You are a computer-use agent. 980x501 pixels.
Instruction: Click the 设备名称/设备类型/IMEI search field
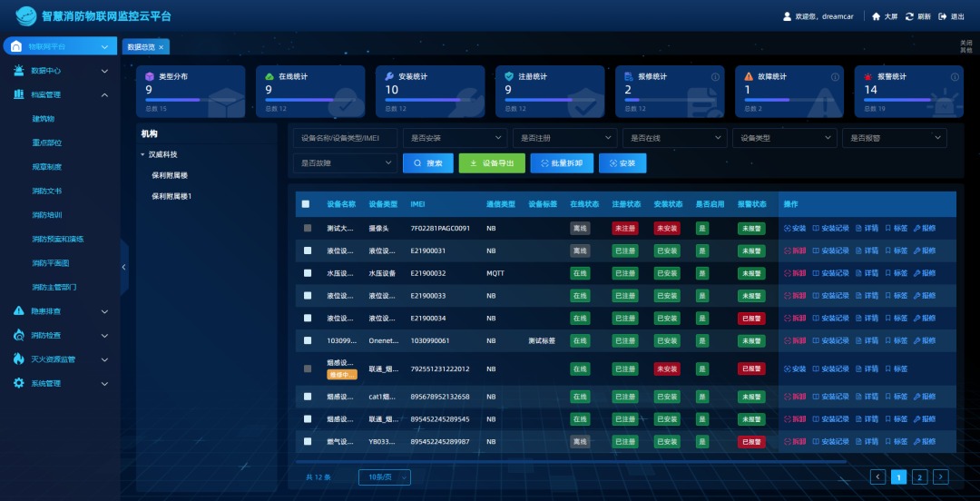tap(345, 138)
